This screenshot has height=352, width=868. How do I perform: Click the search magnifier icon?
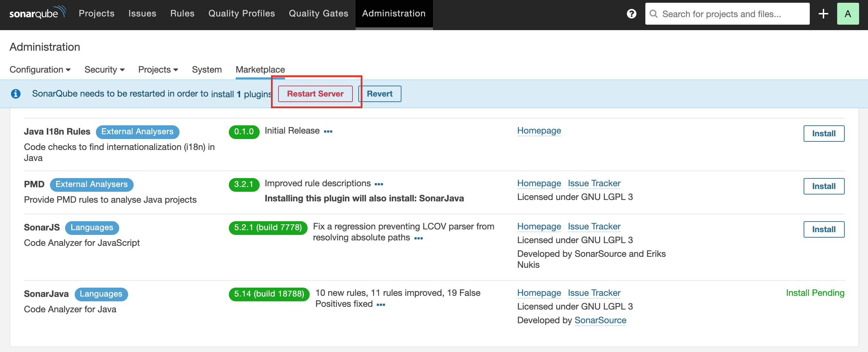pyautogui.click(x=654, y=14)
